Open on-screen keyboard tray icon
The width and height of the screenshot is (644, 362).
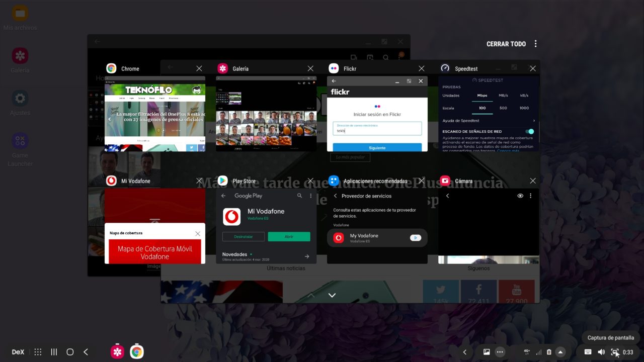588,352
